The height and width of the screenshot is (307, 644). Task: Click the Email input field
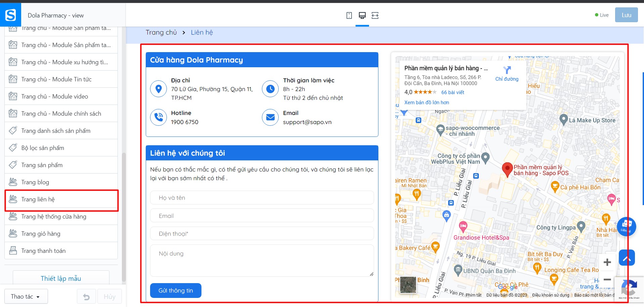[262, 216]
